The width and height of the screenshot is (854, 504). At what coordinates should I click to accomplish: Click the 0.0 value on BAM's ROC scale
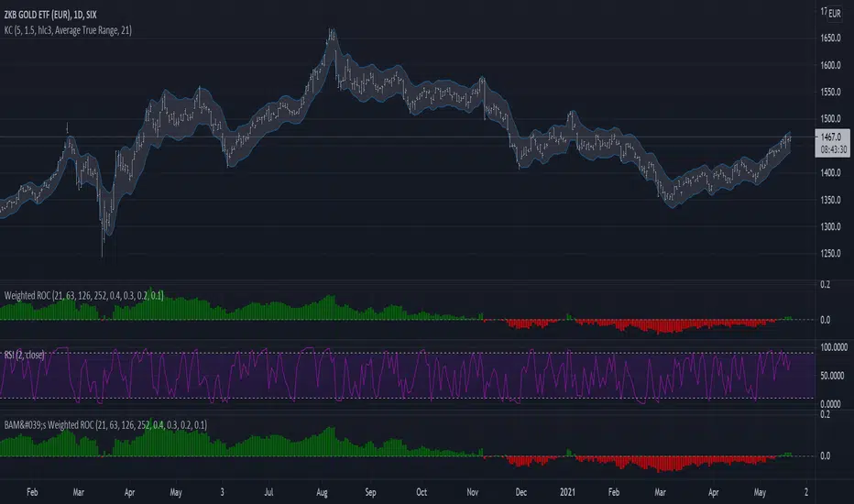[825, 456]
